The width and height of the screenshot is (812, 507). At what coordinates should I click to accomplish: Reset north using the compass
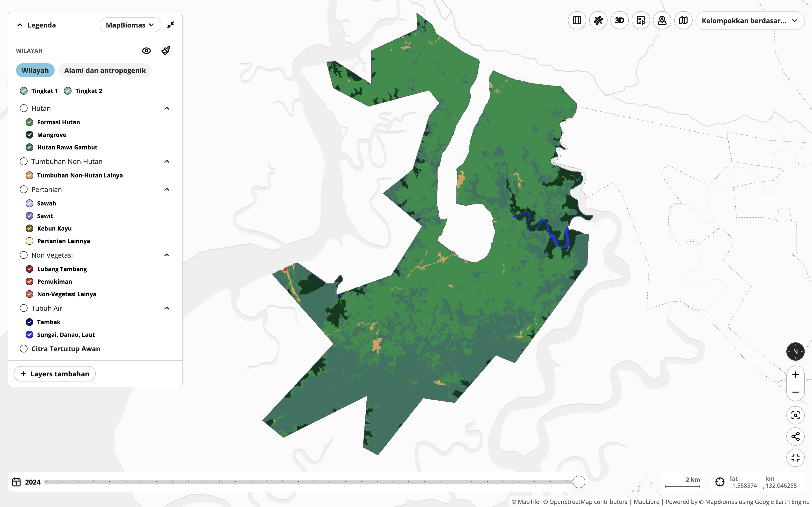tap(795, 352)
